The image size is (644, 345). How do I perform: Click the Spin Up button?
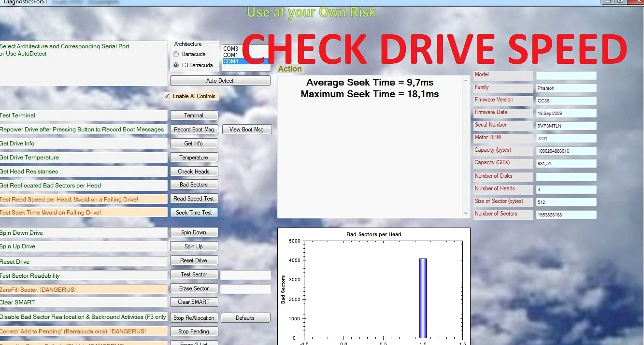click(194, 246)
